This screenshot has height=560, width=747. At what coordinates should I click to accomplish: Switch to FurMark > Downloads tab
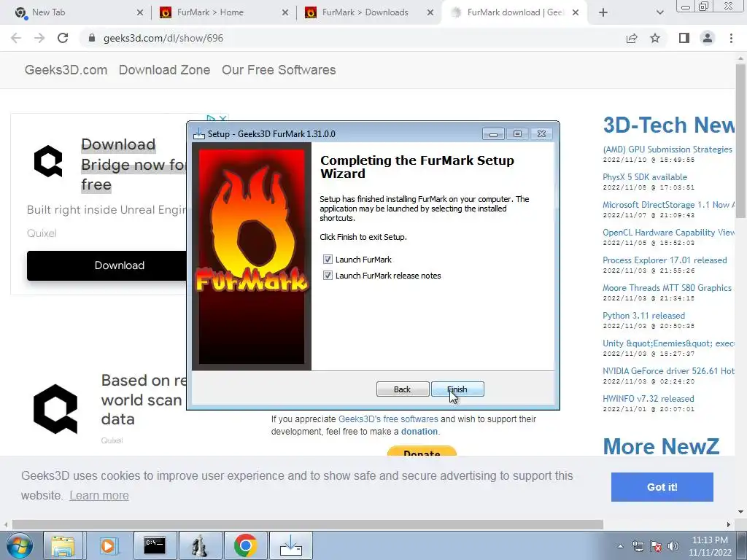coord(365,12)
